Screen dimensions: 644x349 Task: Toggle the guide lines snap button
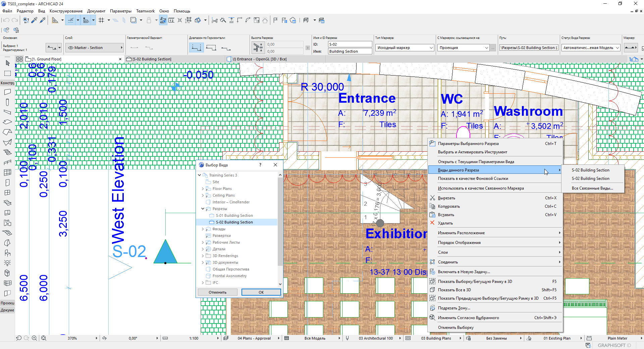tap(71, 20)
